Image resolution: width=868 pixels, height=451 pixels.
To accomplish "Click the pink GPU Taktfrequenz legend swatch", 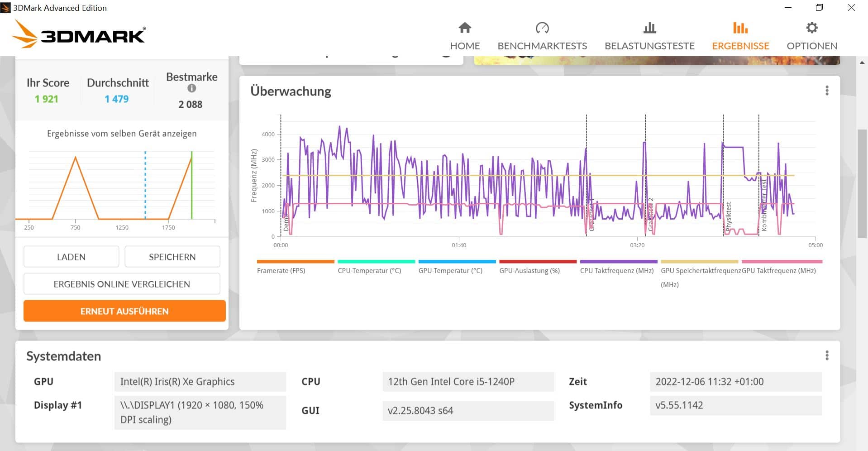I will click(782, 262).
